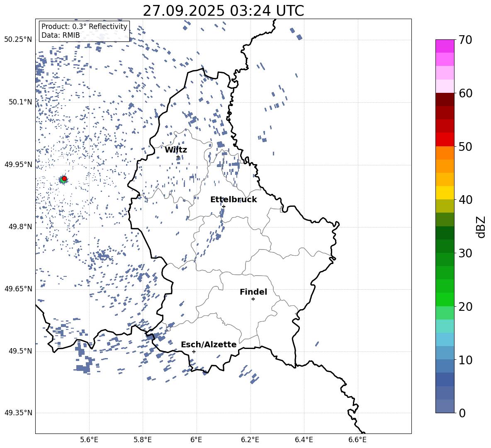Click the turquoise colorbar swatch below 20

tap(445, 326)
